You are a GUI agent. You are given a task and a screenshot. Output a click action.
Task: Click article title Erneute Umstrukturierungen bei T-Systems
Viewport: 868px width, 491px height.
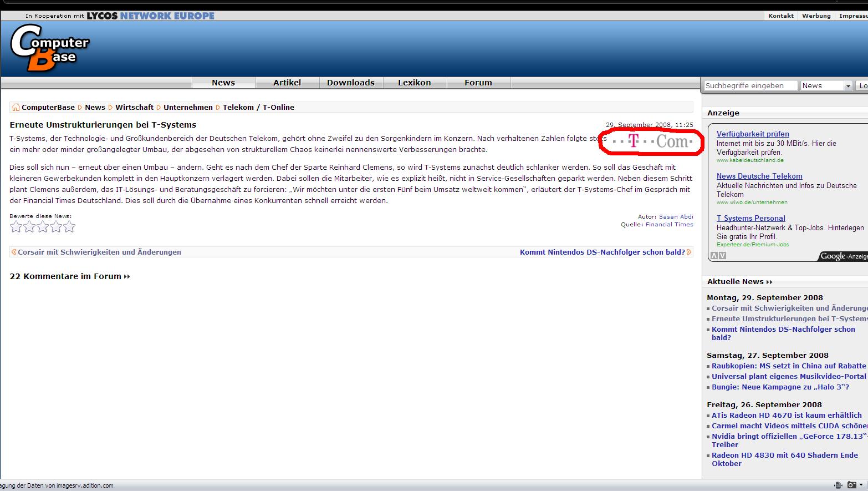[x=103, y=125]
